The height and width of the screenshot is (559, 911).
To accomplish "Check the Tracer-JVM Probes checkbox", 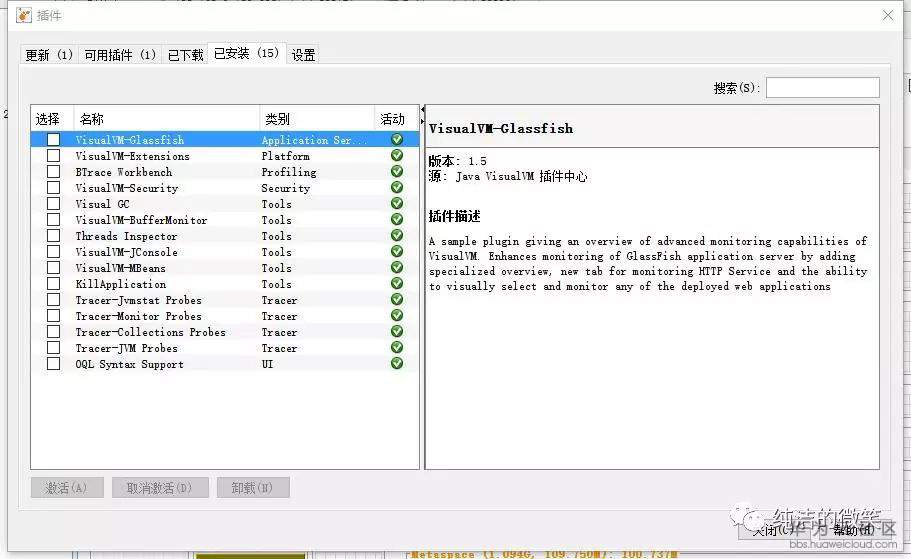I will (53, 347).
